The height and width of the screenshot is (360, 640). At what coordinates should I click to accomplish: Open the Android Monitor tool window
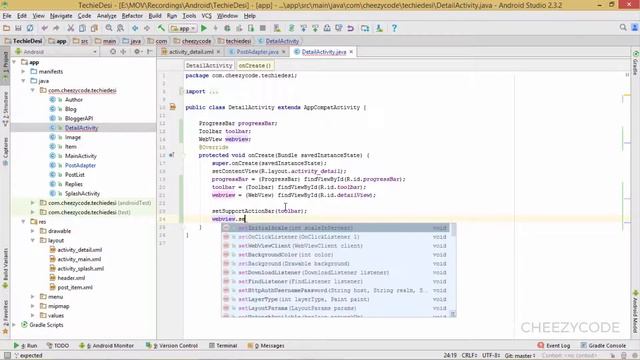pyautogui.click(x=107, y=346)
